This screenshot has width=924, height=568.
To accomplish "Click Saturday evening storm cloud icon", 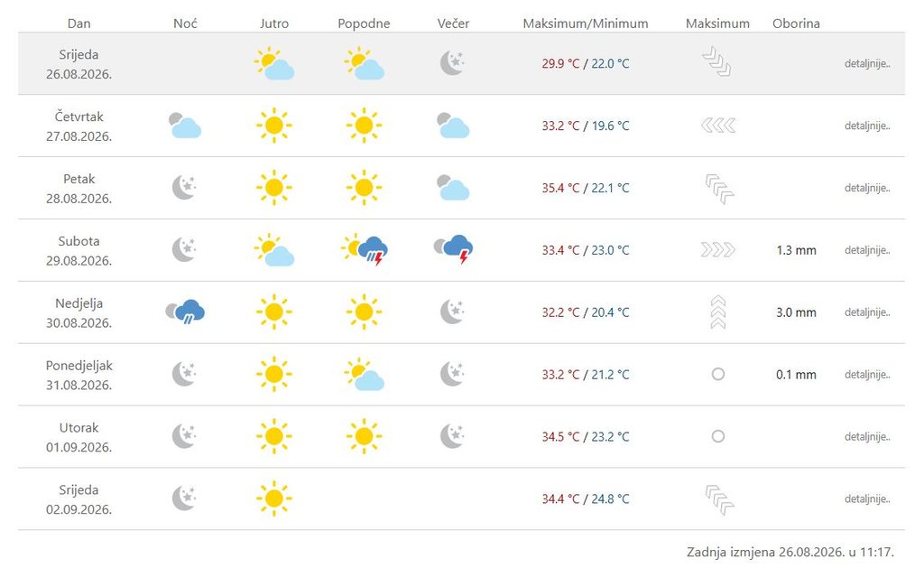I will point(453,249).
